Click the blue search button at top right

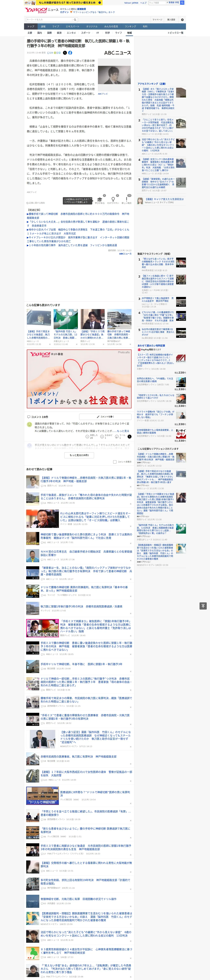182,3
